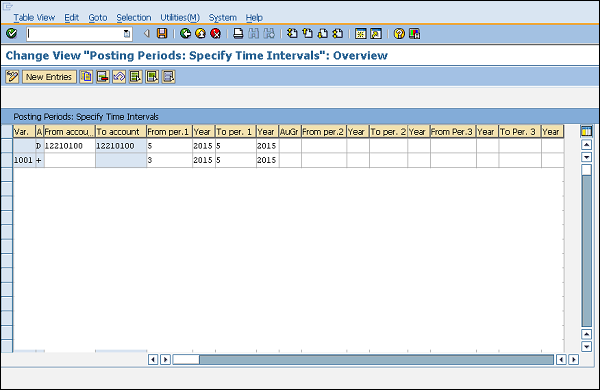The width and height of the screenshot is (600, 390).
Task: Open the command field history dropdown
Action: [127, 34]
